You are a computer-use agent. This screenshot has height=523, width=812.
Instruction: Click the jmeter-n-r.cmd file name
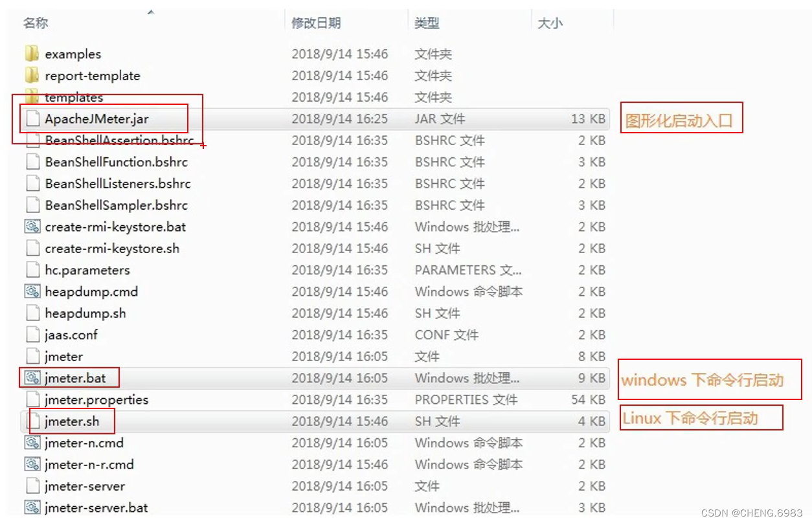[x=89, y=465]
